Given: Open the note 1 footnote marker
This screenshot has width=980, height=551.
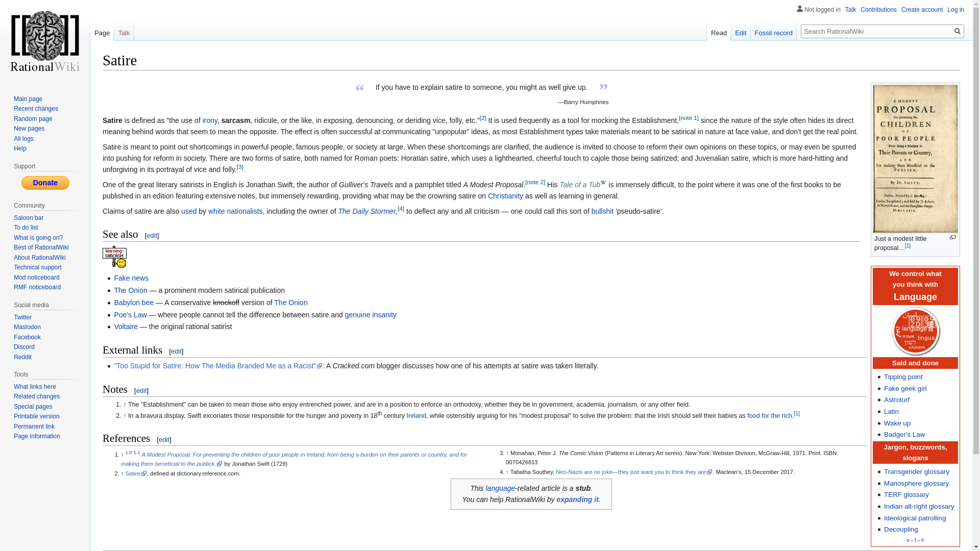Looking at the screenshot, I should (689, 118).
